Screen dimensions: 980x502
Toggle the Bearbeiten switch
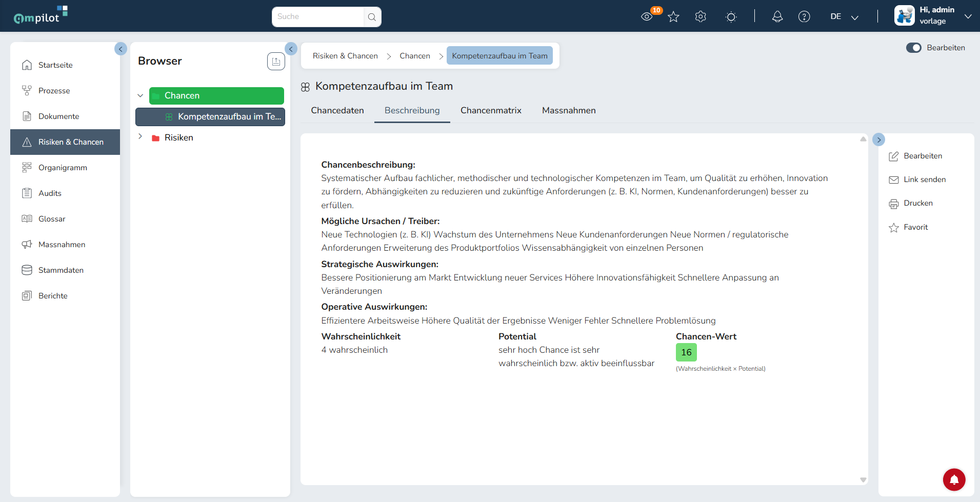914,48
